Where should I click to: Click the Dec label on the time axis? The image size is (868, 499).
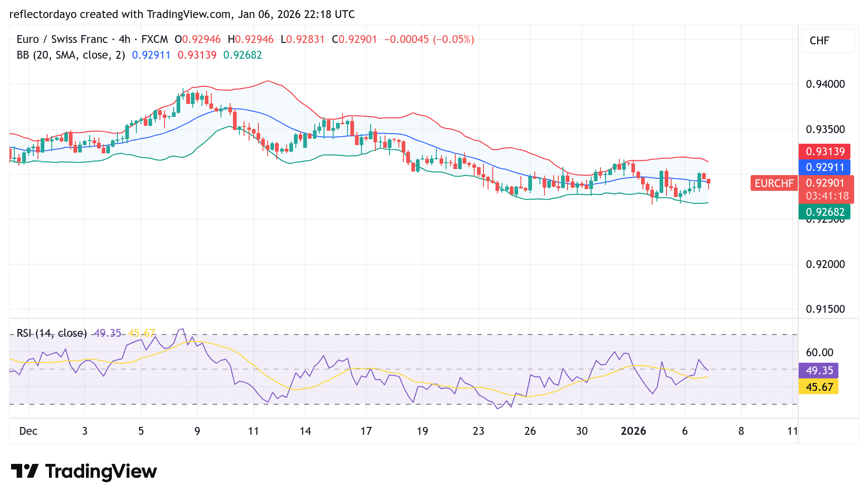coord(29,431)
